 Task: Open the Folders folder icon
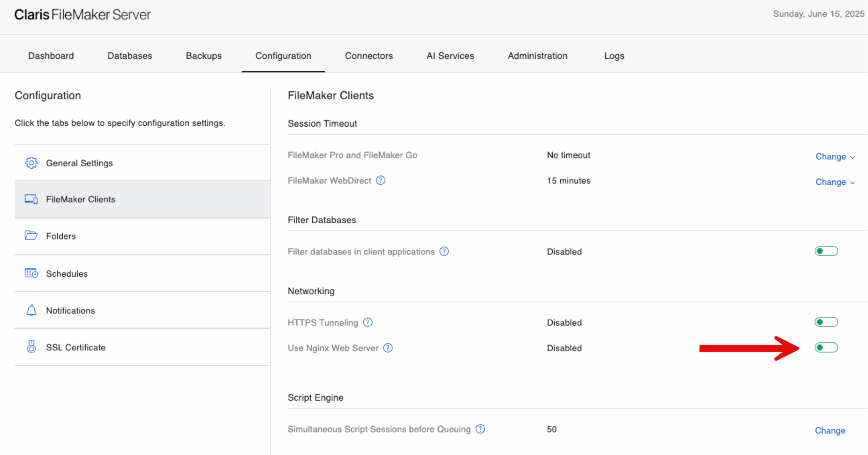click(31, 236)
